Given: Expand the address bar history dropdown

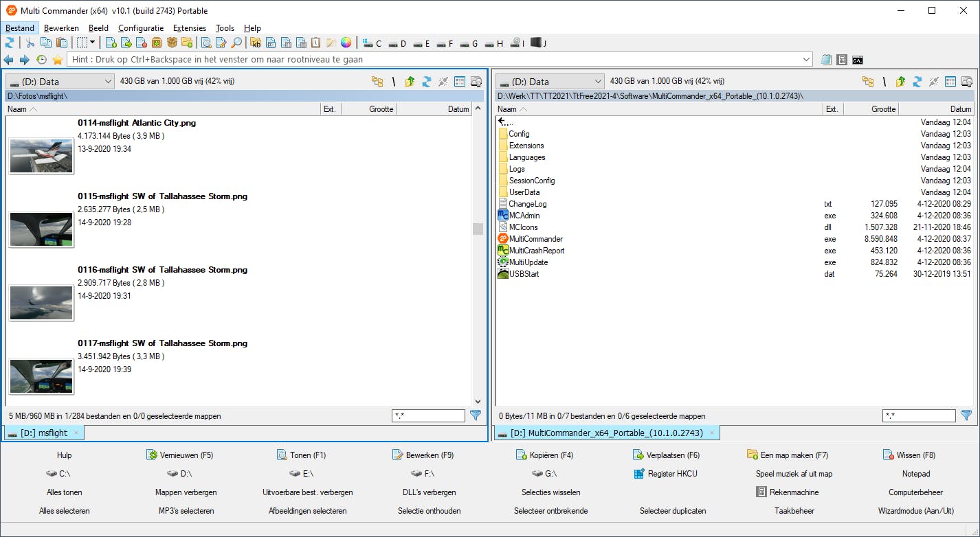Looking at the screenshot, I should tap(806, 60).
